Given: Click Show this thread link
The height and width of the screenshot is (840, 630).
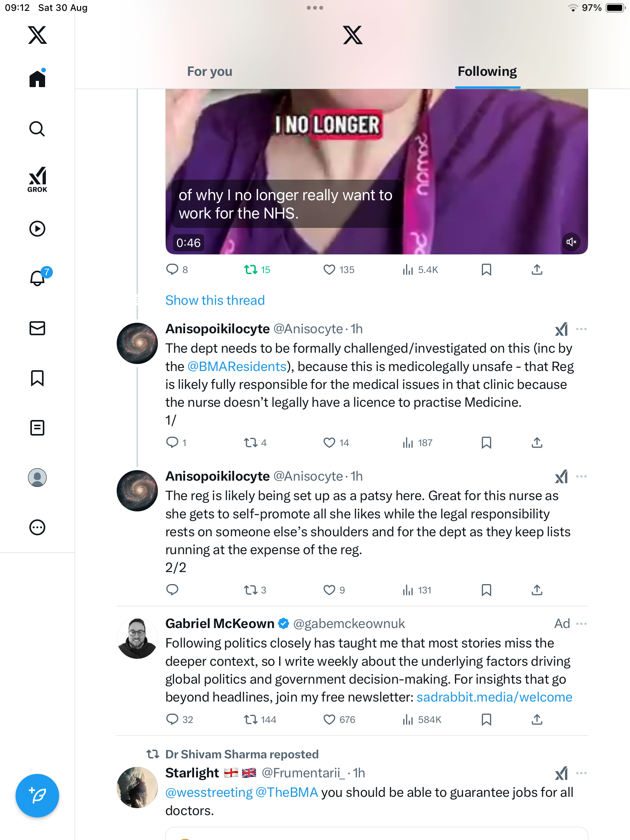Looking at the screenshot, I should click(x=215, y=300).
